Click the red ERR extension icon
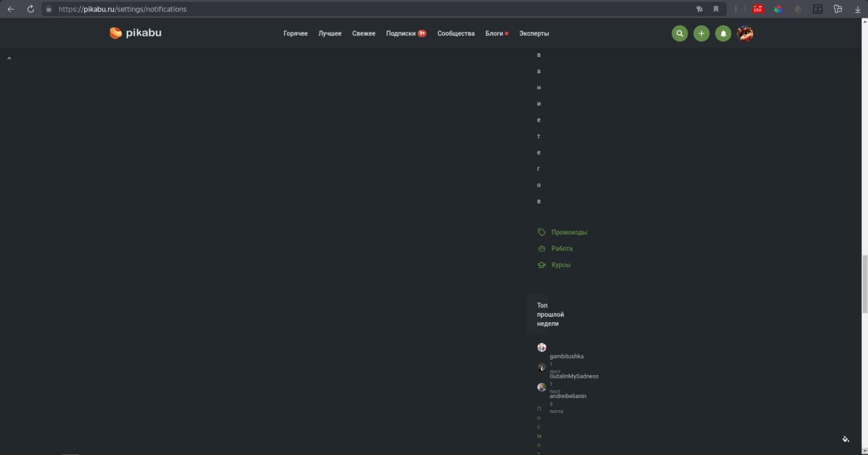Image resolution: width=868 pixels, height=455 pixels. (758, 9)
